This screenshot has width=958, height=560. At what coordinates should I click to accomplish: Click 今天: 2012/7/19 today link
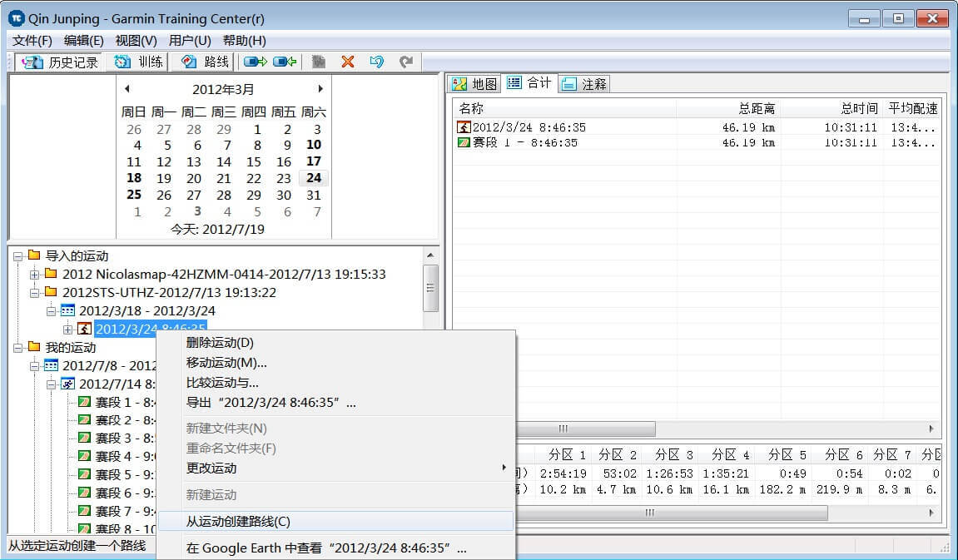tap(217, 230)
